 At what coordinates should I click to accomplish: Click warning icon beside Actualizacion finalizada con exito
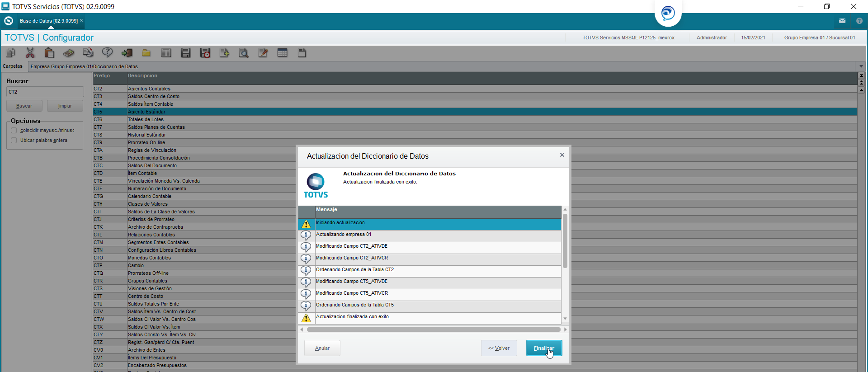tap(306, 318)
